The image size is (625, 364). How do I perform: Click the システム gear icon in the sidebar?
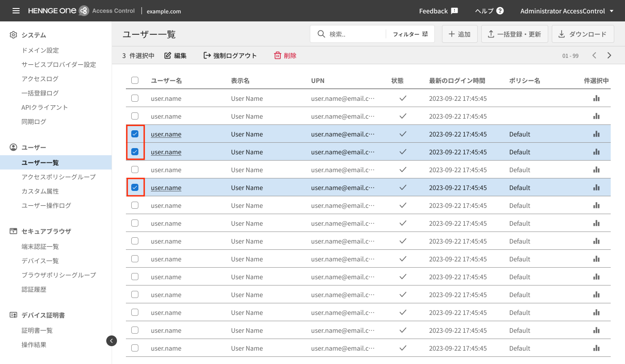[x=13, y=35]
